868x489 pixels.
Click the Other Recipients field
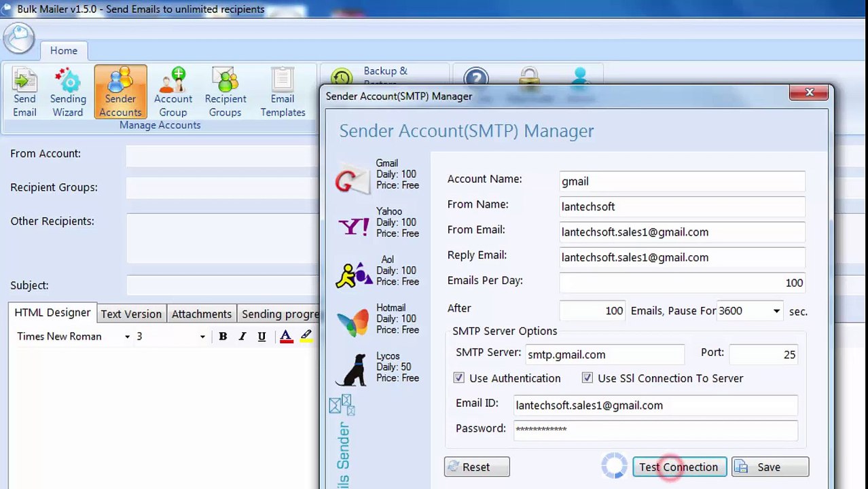[223, 238]
